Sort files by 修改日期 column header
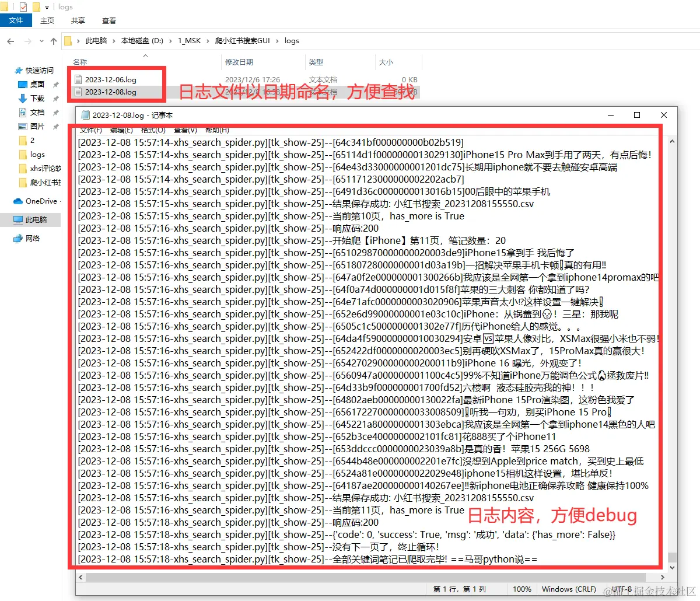This screenshot has height=601, width=700. pyautogui.click(x=239, y=62)
